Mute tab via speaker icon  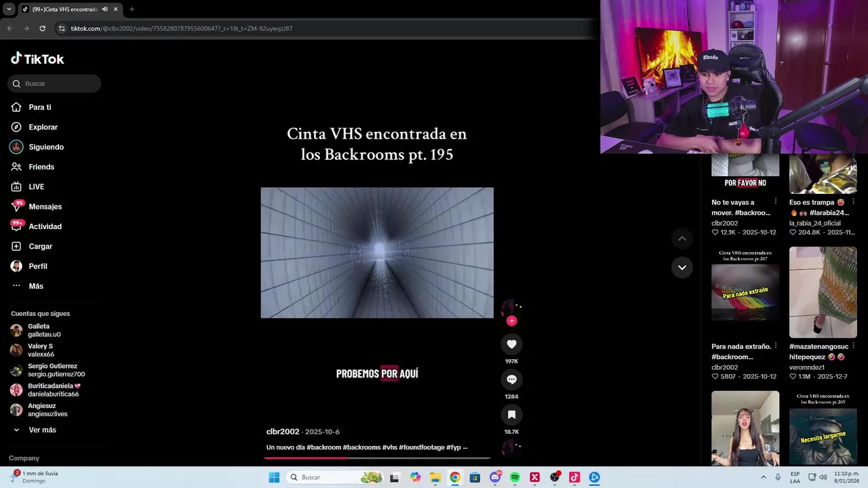104,9
